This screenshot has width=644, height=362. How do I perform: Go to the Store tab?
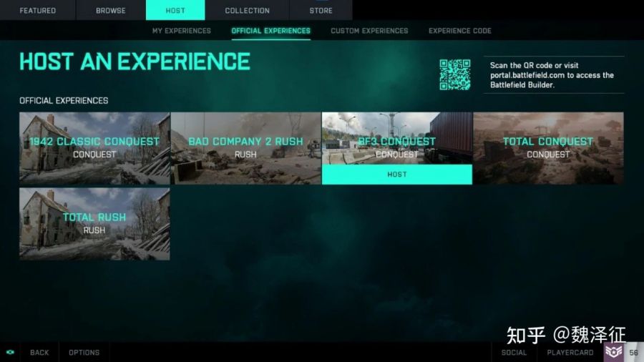[321, 11]
